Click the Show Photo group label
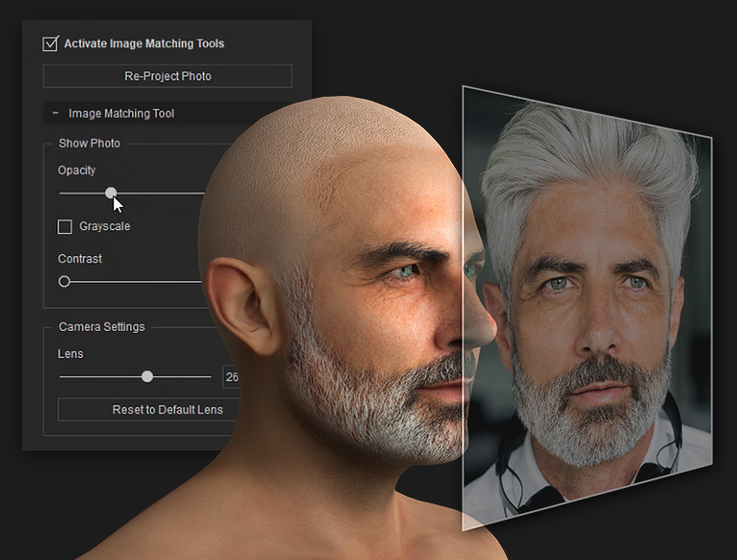The image size is (737, 560). pos(89,143)
